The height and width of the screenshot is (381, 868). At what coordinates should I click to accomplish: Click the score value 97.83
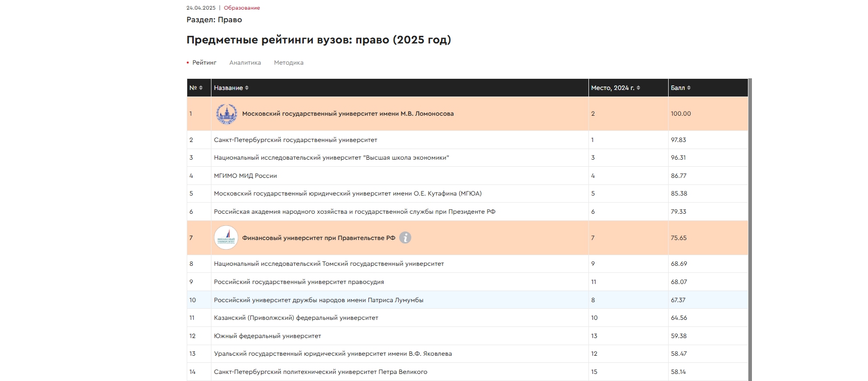pyautogui.click(x=679, y=140)
